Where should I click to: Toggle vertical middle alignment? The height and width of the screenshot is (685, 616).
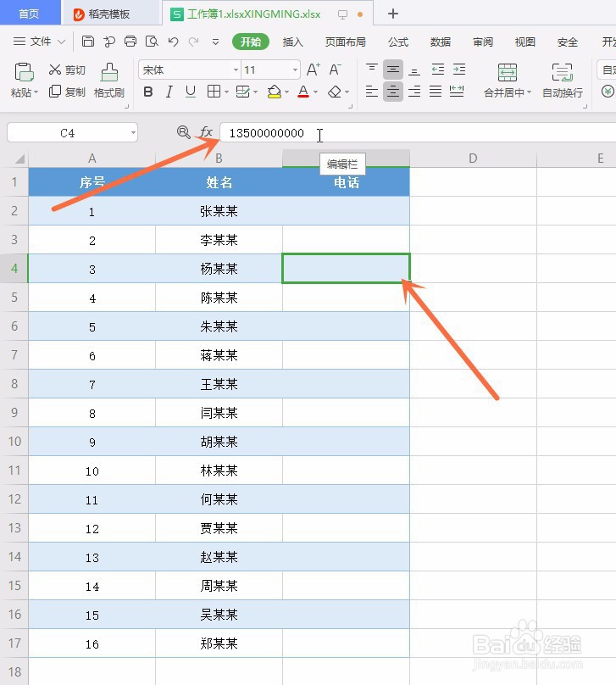tap(393, 69)
